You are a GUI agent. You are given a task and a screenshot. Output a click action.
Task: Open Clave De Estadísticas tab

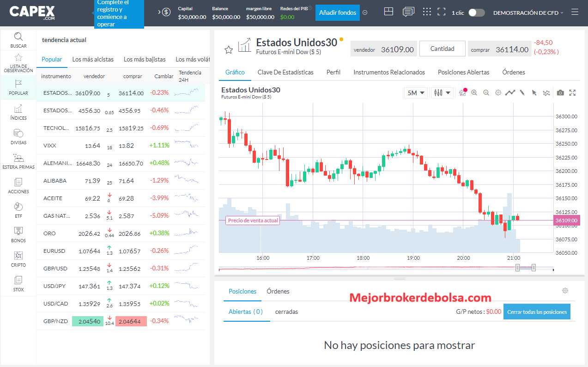285,72
